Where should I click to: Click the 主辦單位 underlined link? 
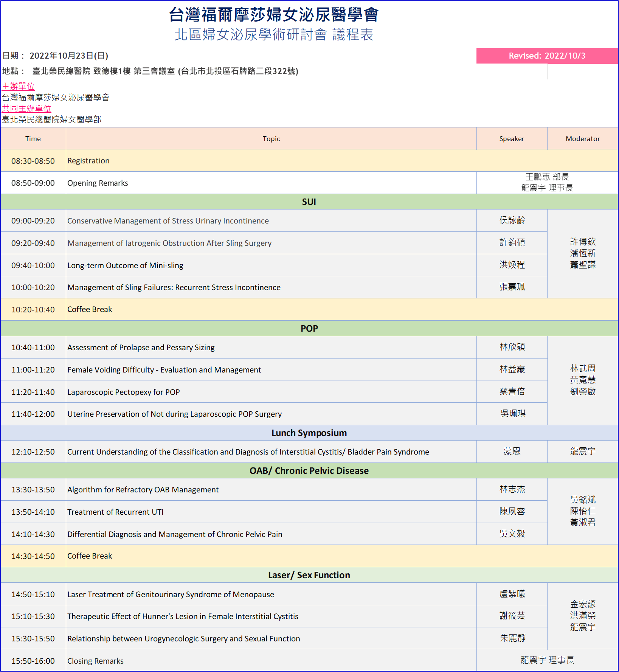(x=18, y=86)
